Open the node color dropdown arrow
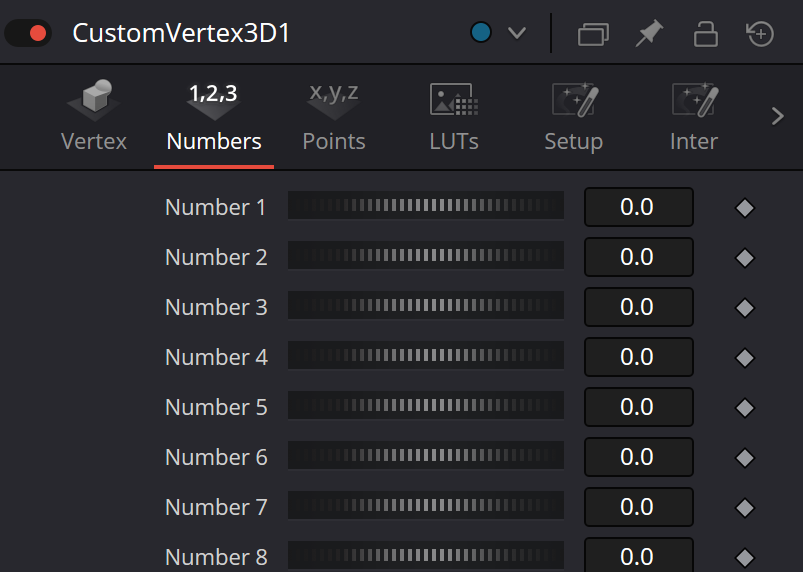803x572 pixels. click(517, 33)
